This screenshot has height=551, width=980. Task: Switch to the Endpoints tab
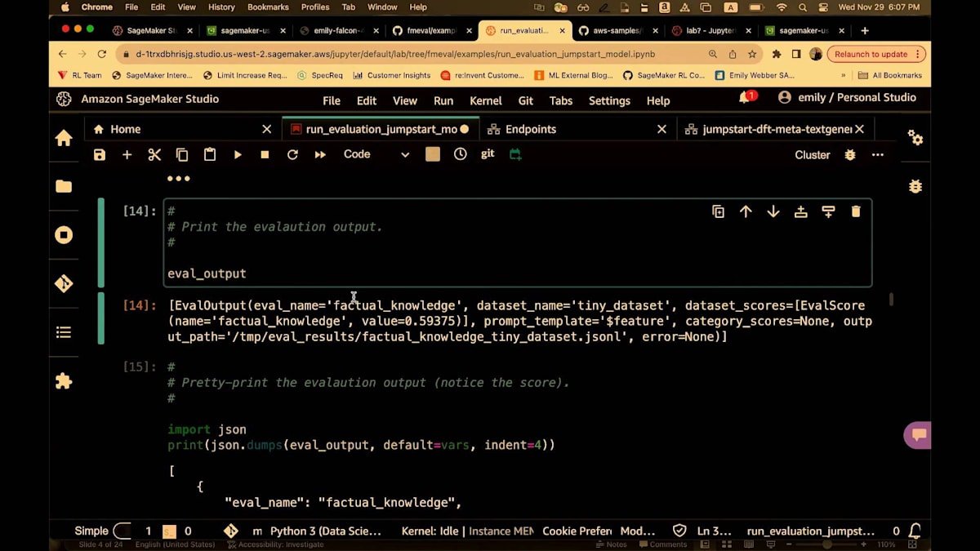point(579,129)
